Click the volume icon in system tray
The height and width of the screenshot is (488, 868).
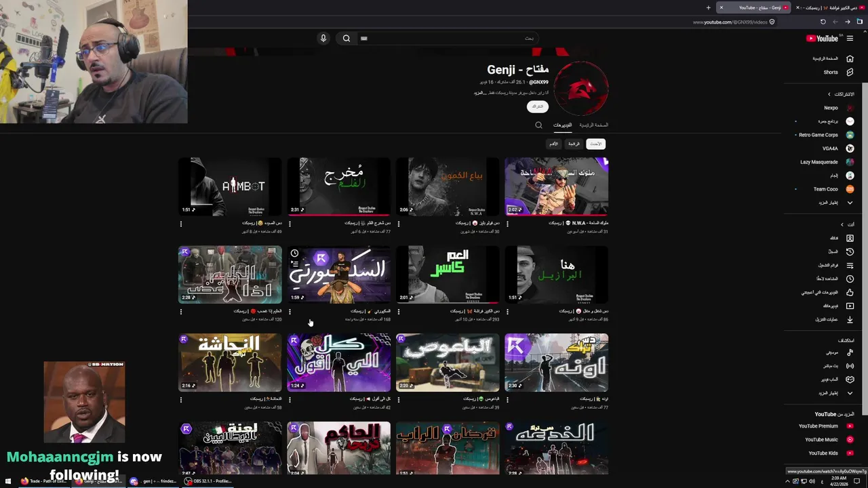[813, 481]
